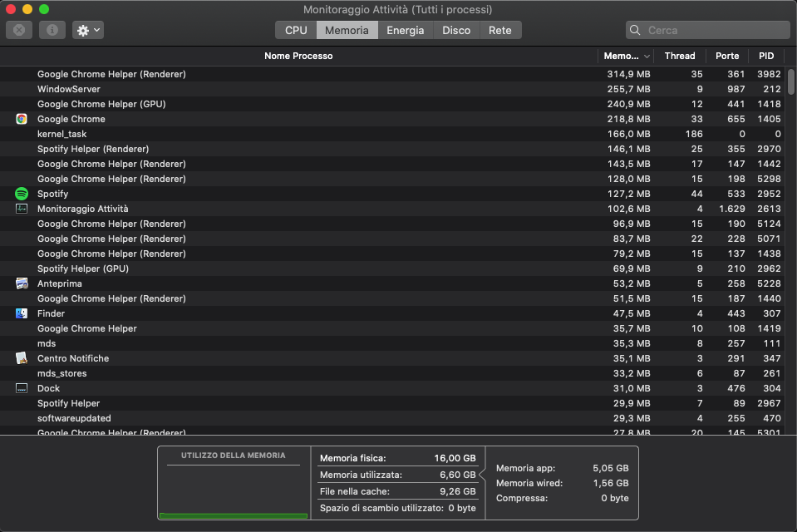The width and height of the screenshot is (797, 532).
Task: Switch to the CPU tab
Action: (296, 30)
